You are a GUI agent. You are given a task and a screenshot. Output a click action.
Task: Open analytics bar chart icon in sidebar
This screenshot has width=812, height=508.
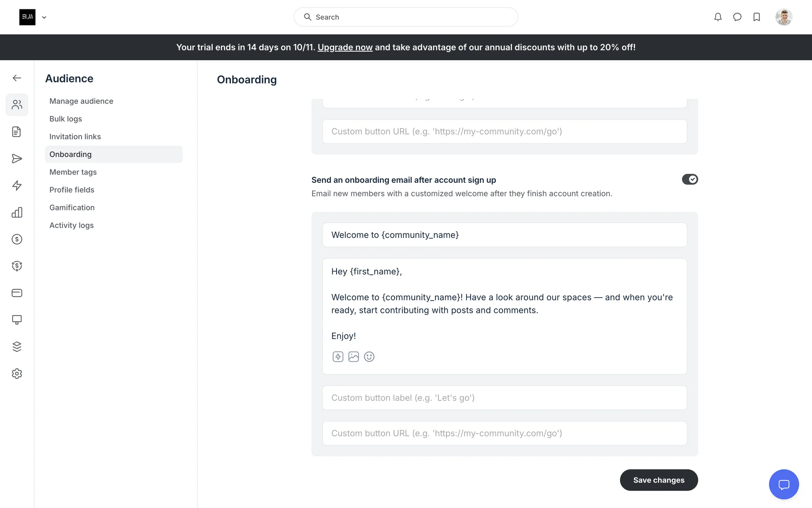pos(17,213)
